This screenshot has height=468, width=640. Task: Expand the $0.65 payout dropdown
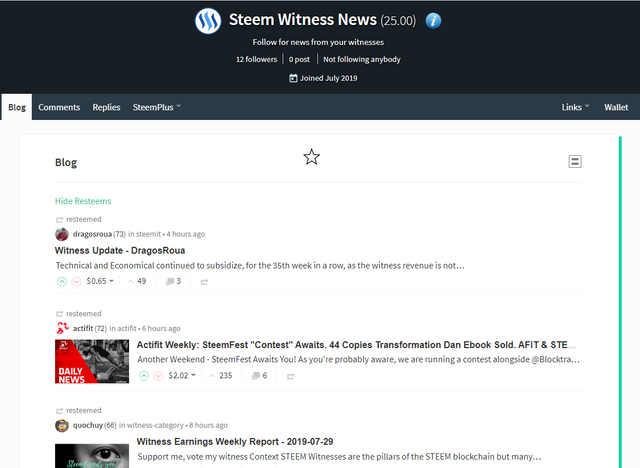(100, 281)
